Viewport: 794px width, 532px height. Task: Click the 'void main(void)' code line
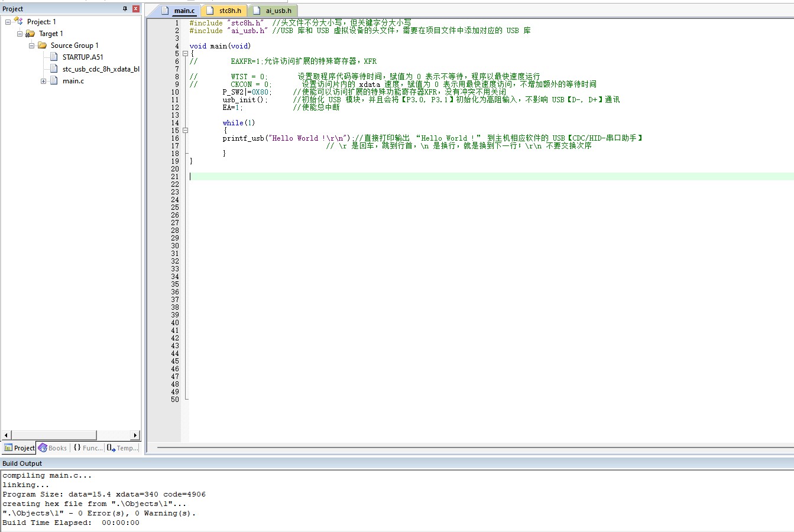(x=220, y=46)
